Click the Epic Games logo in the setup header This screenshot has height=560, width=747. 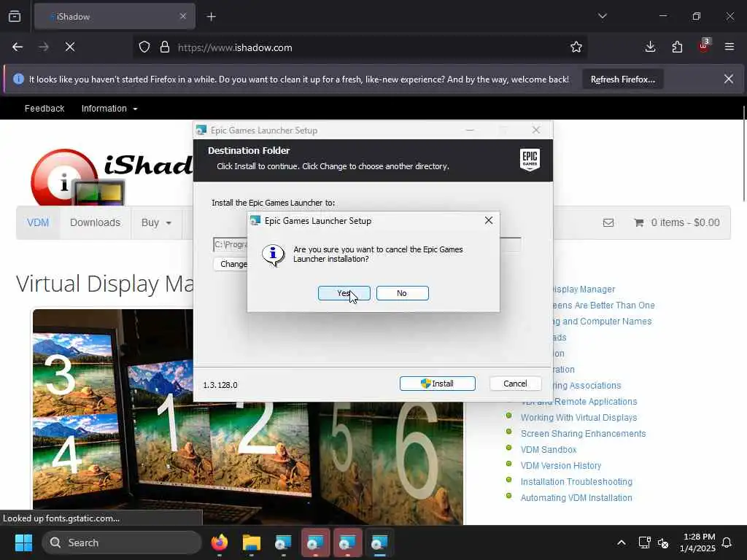tap(530, 160)
